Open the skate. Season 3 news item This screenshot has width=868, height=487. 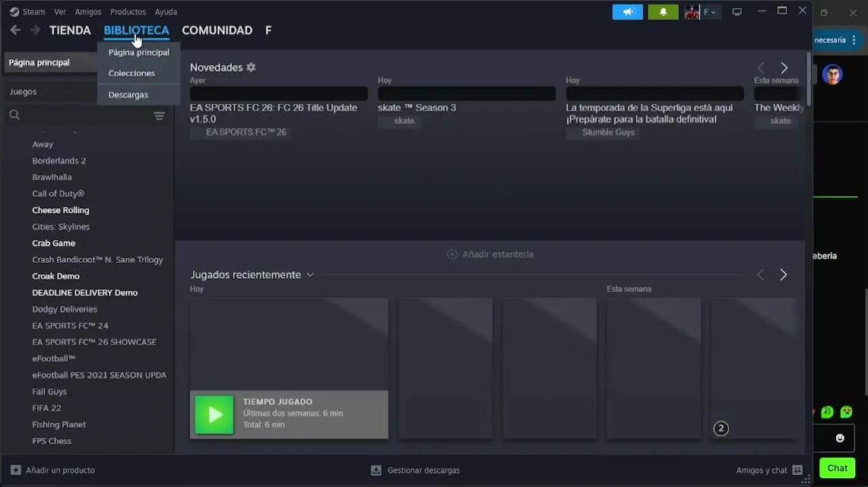417,108
